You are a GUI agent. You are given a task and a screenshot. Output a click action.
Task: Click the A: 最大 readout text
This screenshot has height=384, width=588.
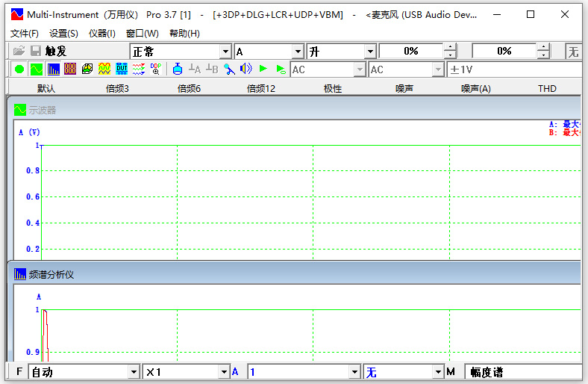(565, 124)
